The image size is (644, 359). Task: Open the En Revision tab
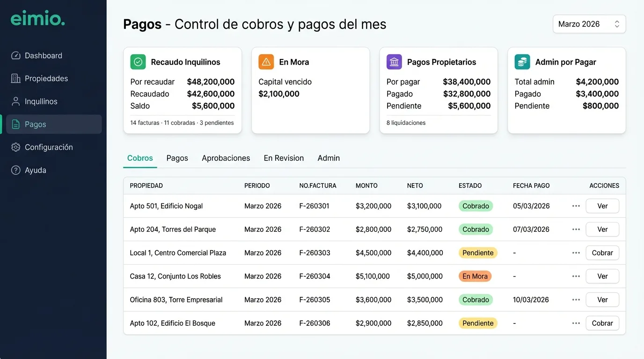pyautogui.click(x=284, y=158)
